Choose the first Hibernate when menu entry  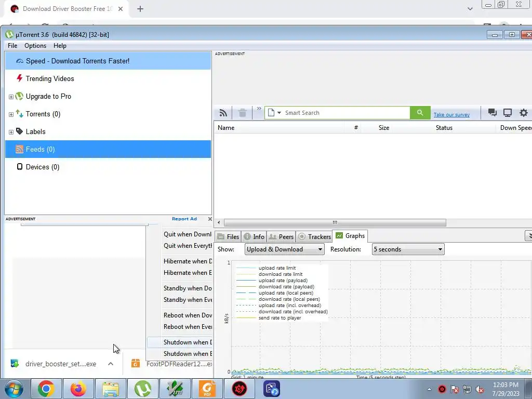click(187, 261)
